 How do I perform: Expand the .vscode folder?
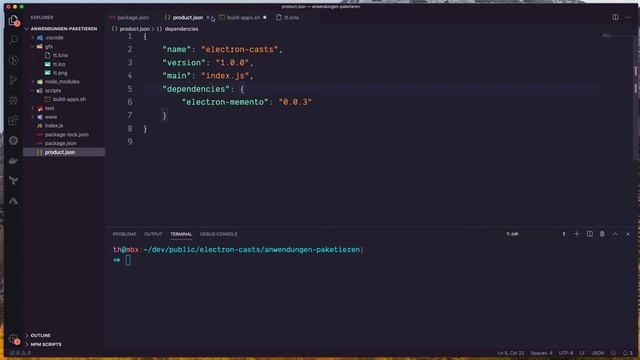pyautogui.click(x=33, y=38)
